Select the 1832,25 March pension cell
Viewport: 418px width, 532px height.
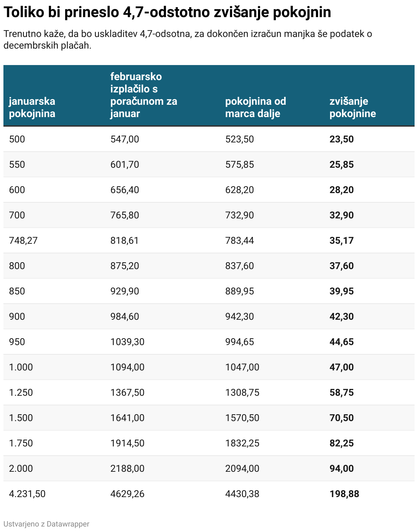(242, 443)
